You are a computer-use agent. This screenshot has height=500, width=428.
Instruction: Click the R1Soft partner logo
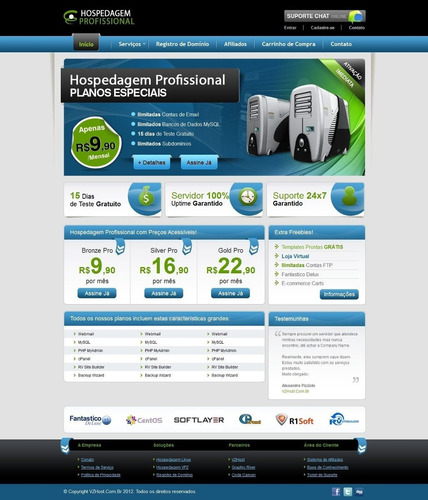(295, 420)
